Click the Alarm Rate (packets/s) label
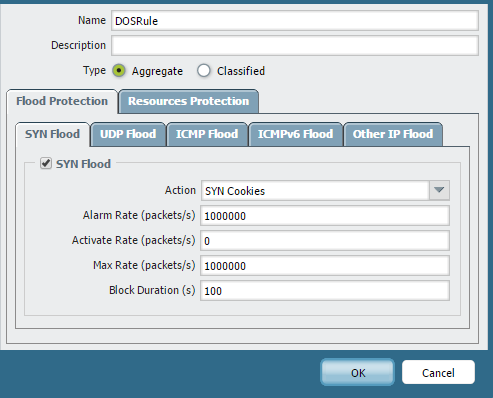493x398 pixels. coord(139,215)
